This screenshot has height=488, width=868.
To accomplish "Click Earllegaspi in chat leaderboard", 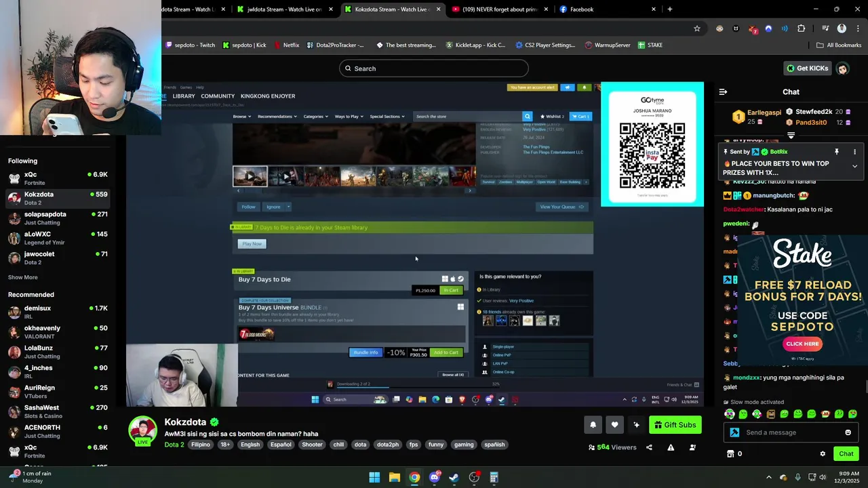I will point(764,112).
